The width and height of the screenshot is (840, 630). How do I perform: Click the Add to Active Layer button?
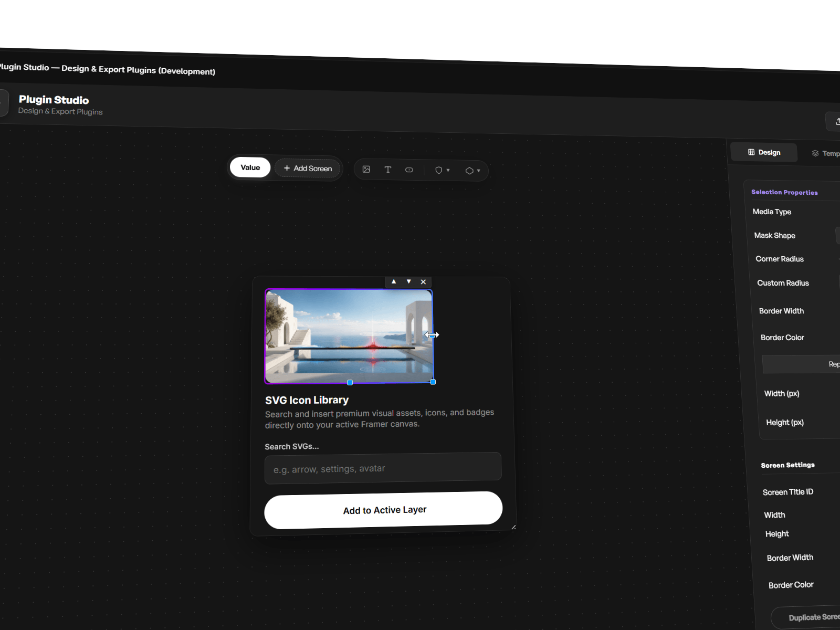383,510
